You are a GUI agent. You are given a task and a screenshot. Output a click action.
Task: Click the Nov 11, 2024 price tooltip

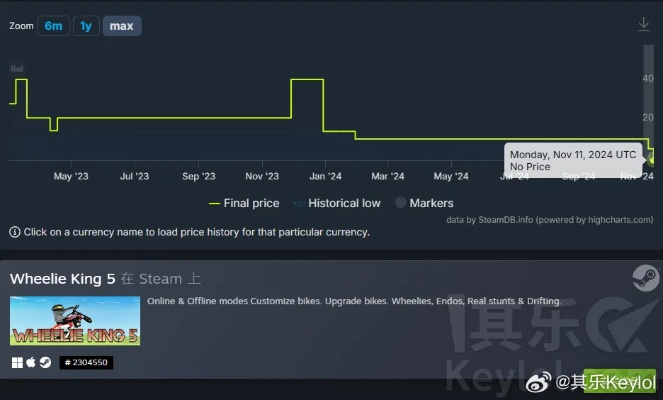(573, 160)
